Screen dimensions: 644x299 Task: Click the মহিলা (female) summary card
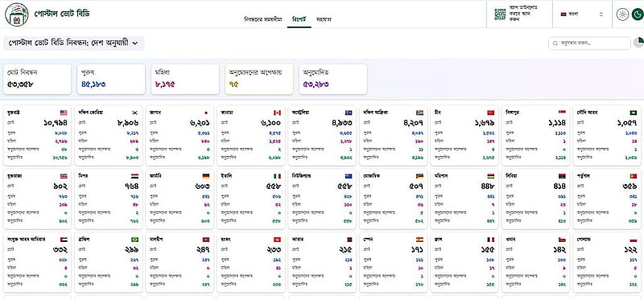[x=185, y=79]
